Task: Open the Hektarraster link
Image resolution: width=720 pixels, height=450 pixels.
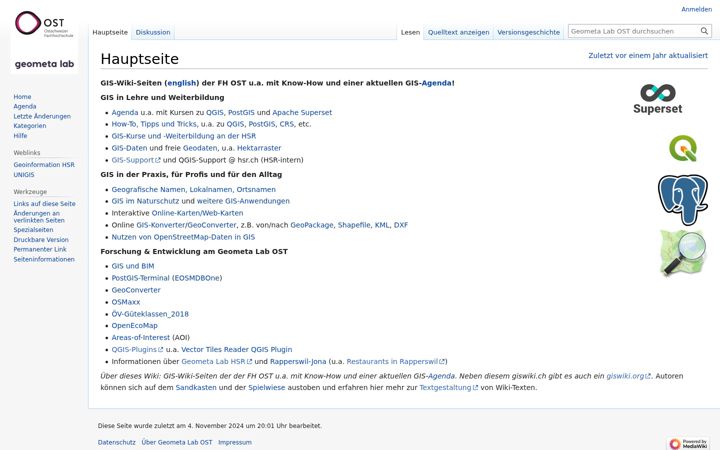Action: 259,148
